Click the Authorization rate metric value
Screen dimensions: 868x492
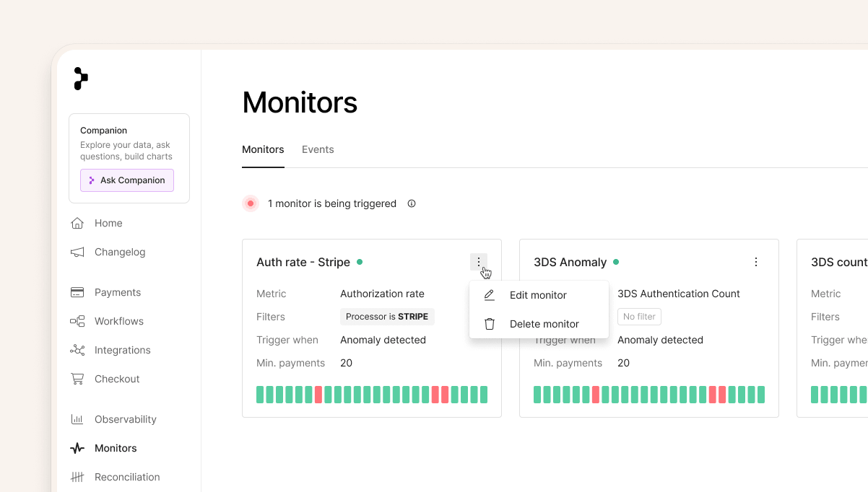(382, 294)
